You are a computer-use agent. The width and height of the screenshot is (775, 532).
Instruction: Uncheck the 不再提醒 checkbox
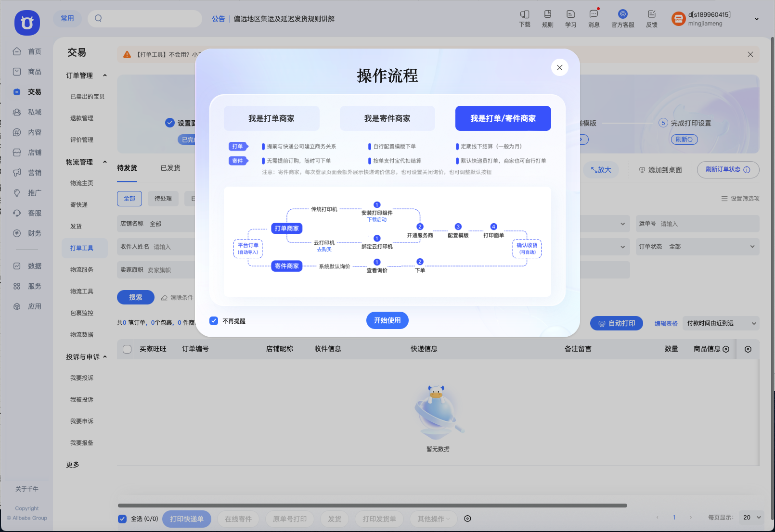(214, 321)
